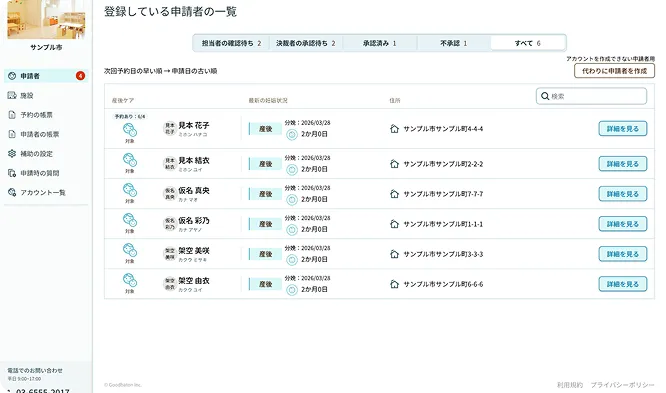
Task: Click the 申請時の質問 icon
Action: (12, 173)
